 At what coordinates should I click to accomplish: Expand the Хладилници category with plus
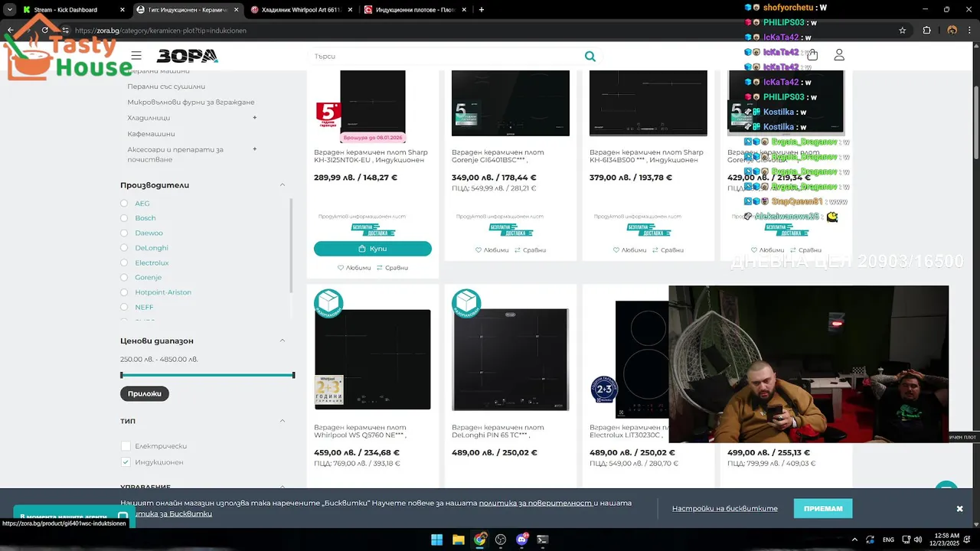[254, 118]
